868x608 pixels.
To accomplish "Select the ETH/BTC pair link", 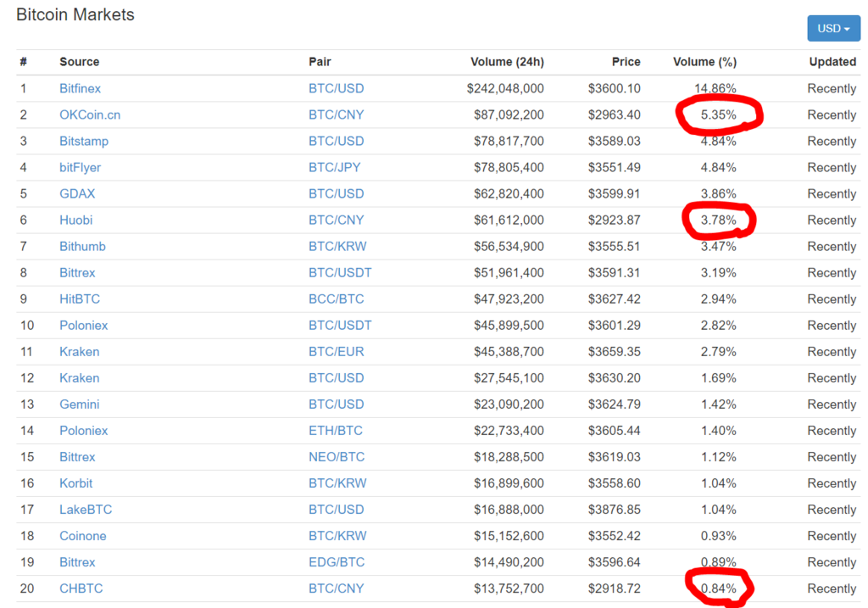I will tap(336, 430).
